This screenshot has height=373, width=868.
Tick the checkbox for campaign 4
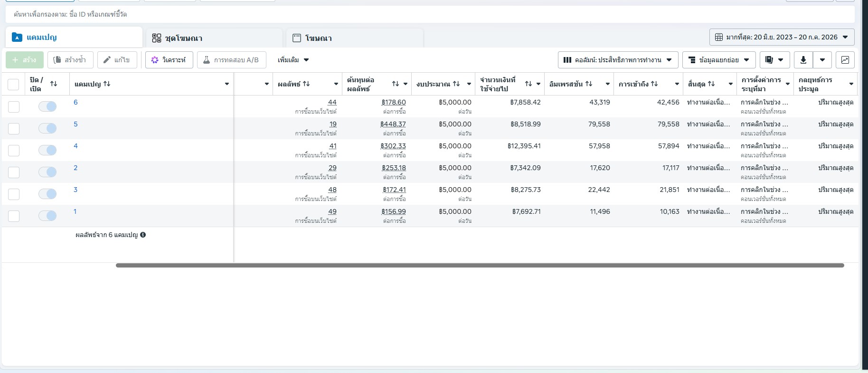tap(14, 150)
